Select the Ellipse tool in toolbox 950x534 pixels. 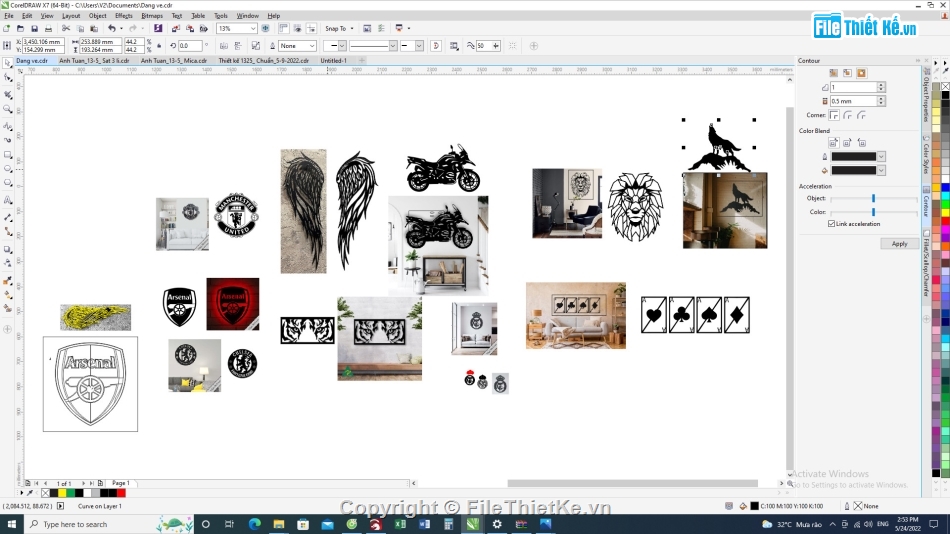pos(8,169)
